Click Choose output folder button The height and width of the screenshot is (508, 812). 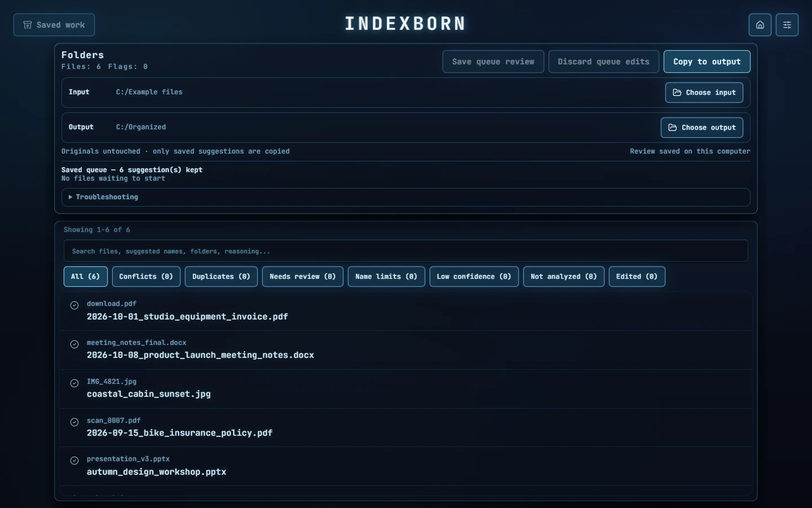[x=702, y=128]
